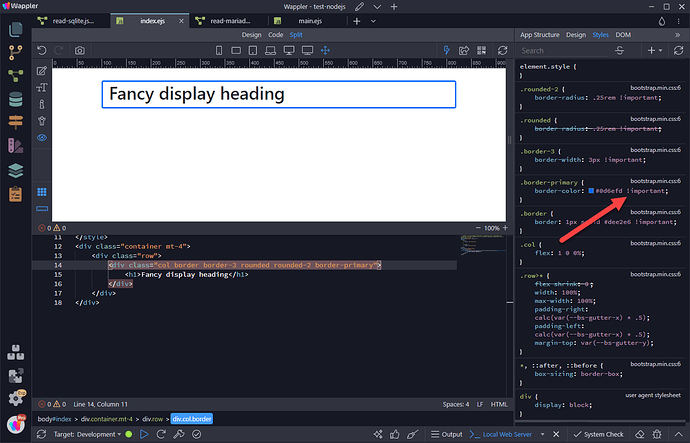This screenshot has height=443, width=690.
Task: Click the #0d6efd border color swatch
Action: (591, 190)
